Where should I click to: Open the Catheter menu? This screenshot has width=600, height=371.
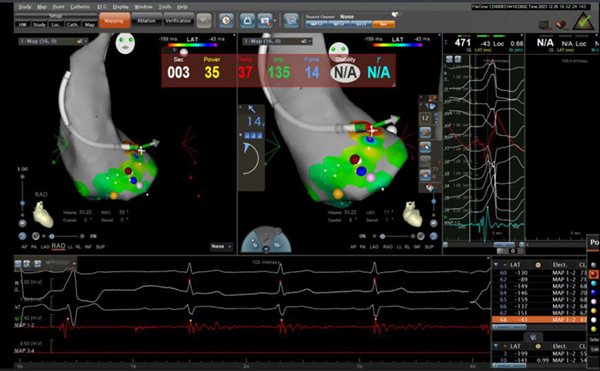point(80,7)
